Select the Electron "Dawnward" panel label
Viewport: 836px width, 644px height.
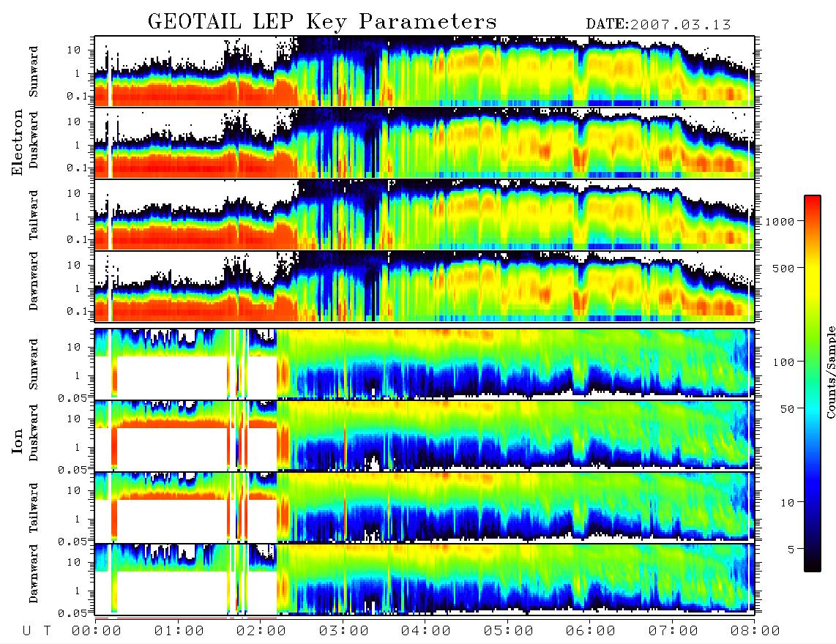coord(34,282)
